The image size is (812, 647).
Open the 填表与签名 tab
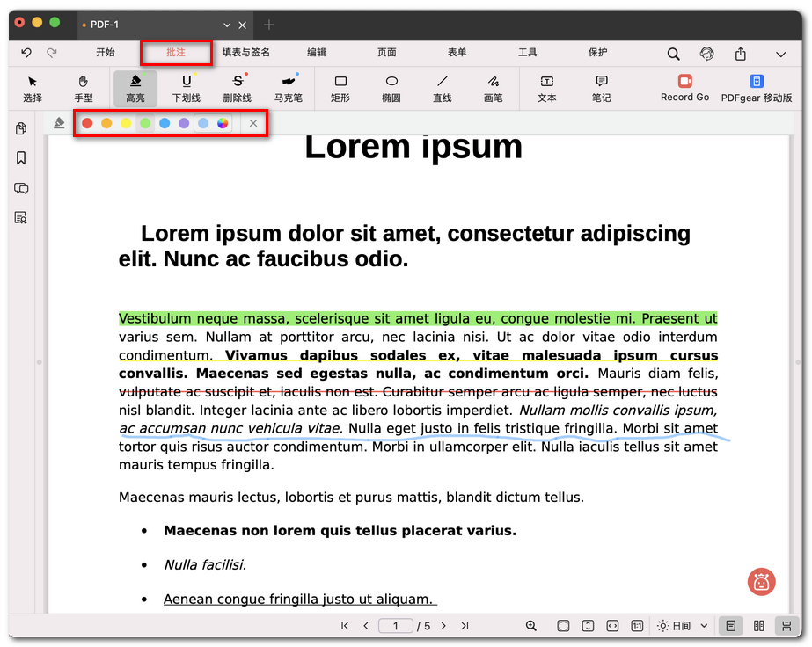246,53
